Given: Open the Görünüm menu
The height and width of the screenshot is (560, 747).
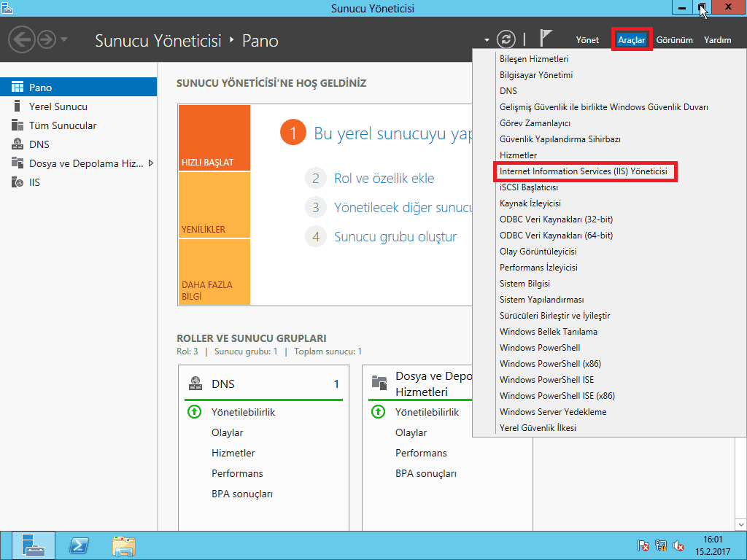Looking at the screenshot, I should tap(674, 40).
